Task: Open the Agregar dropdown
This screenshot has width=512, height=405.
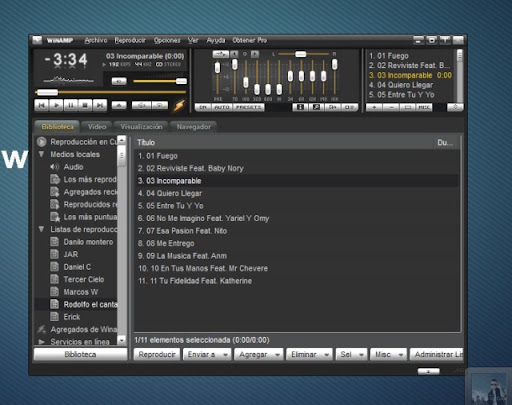Action: pos(259,354)
